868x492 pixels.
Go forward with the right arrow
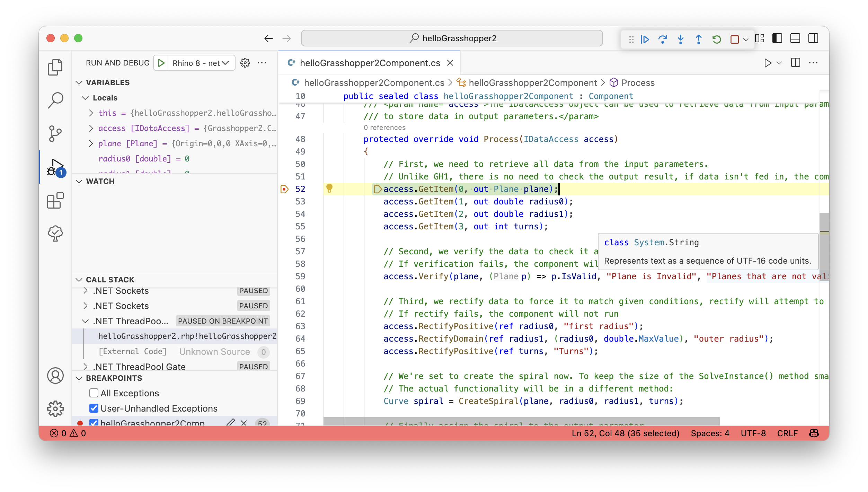(287, 38)
